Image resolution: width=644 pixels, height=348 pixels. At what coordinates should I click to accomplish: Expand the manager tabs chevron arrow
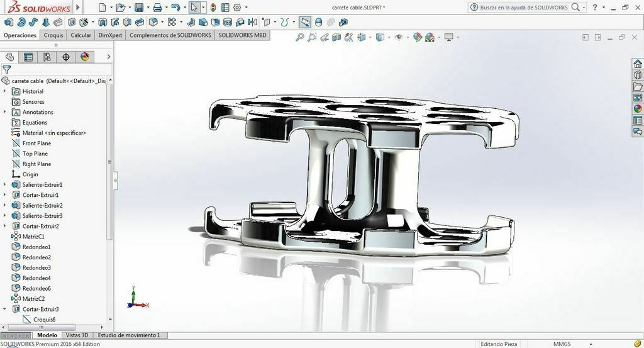click(108, 57)
